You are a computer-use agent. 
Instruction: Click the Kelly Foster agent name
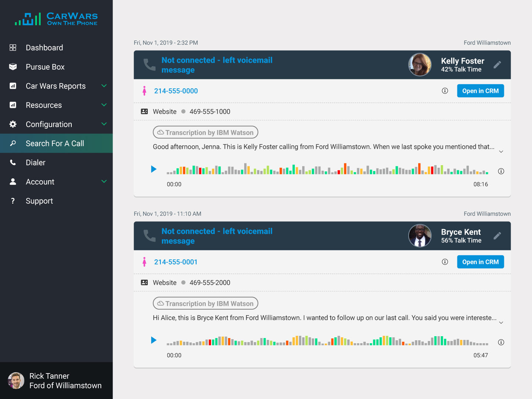(x=463, y=61)
